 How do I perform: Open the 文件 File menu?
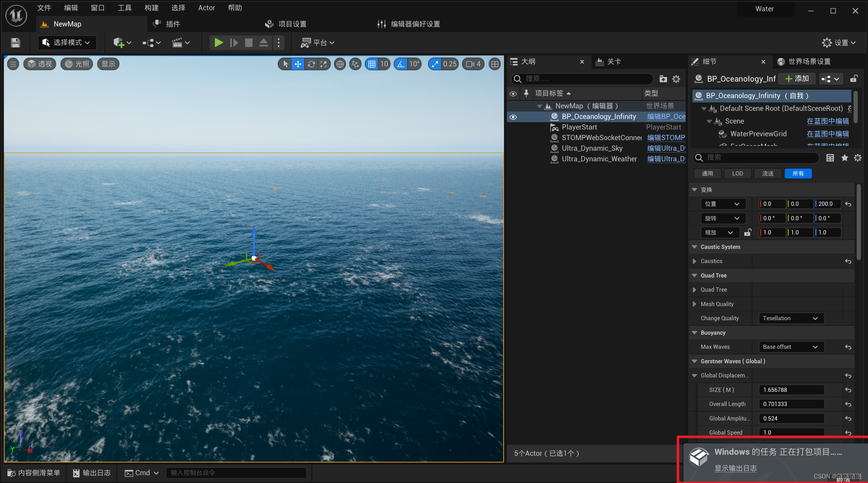(45, 9)
